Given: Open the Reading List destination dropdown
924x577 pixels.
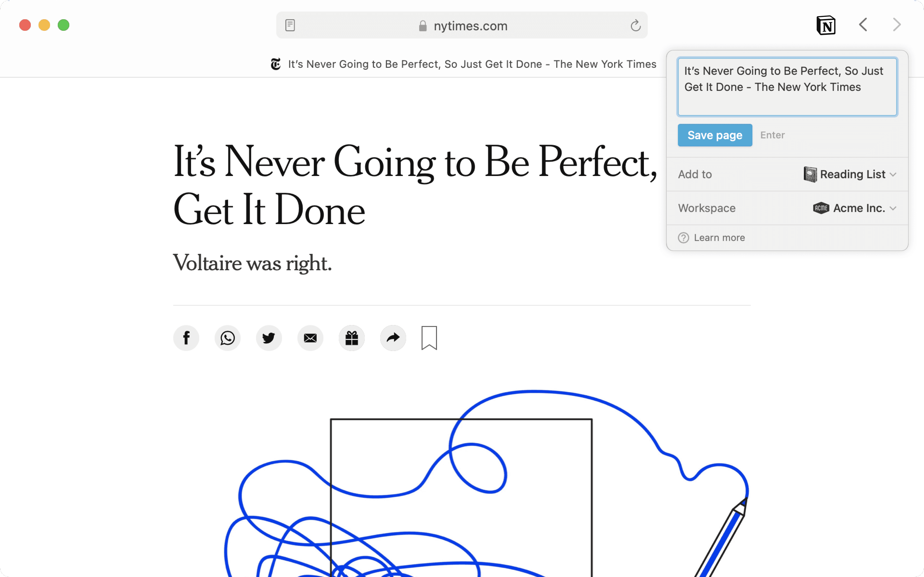Looking at the screenshot, I should click(x=850, y=174).
